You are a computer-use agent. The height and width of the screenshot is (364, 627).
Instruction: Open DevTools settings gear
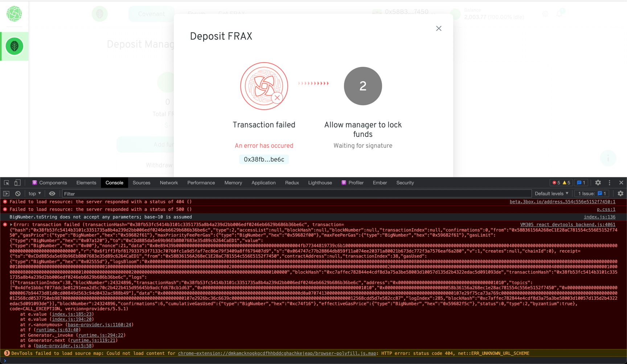tap(598, 183)
